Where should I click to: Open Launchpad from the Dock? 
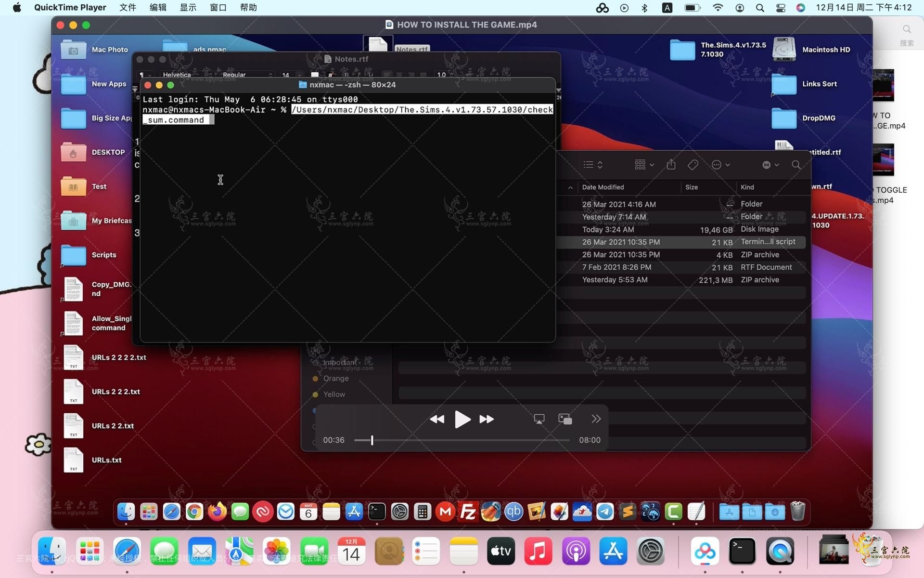[x=90, y=551]
